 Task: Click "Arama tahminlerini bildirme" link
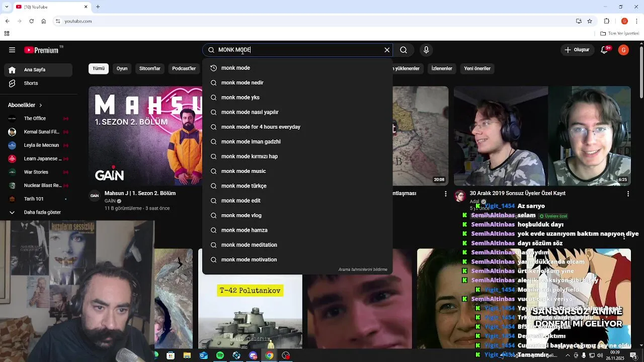pos(363,269)
